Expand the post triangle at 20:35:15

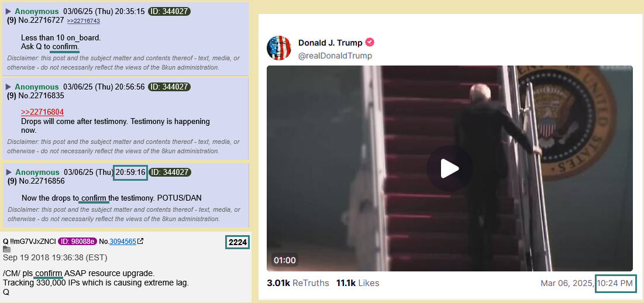(8, 12)
